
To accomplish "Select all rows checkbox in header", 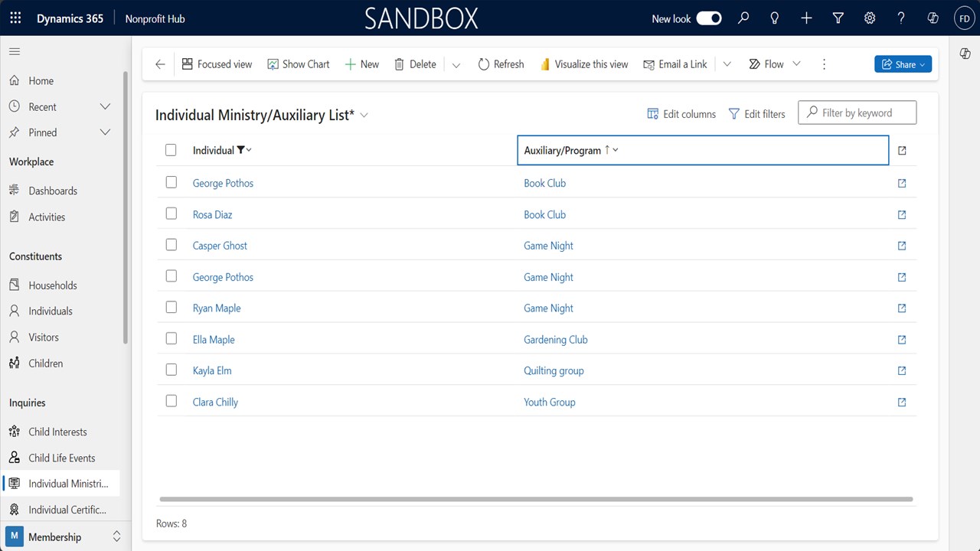I will pos(171,150).
